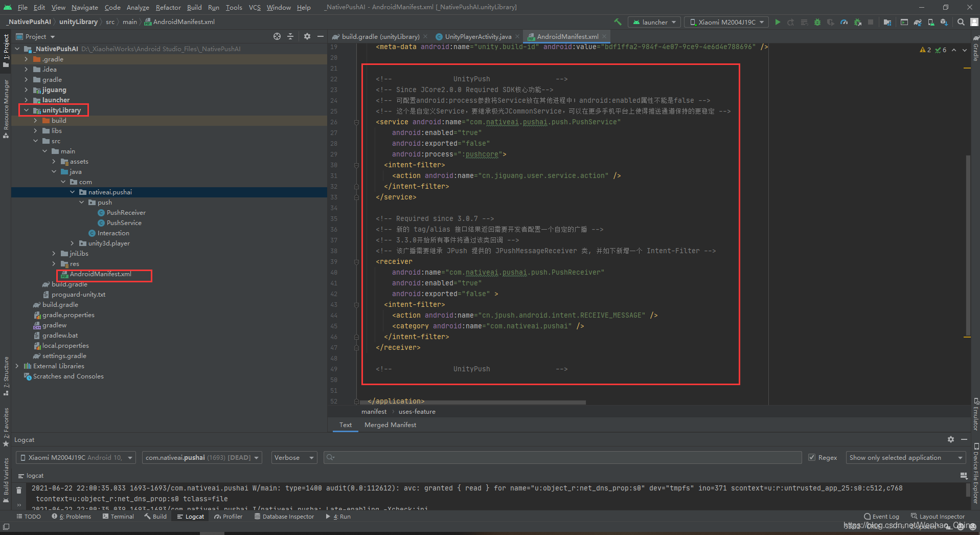The height and width of the screenshot is (535, 980).
Task: Open the Analyze menu
Action: tap(138, 7)
